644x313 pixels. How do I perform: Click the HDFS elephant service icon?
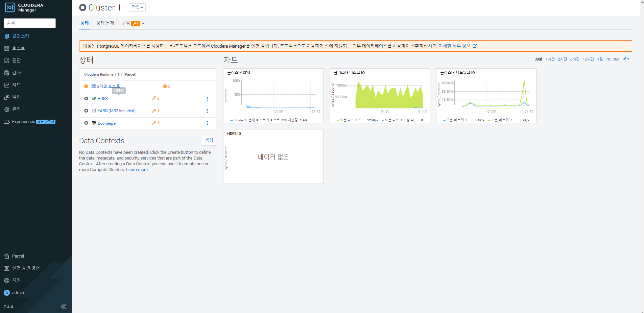94,98
